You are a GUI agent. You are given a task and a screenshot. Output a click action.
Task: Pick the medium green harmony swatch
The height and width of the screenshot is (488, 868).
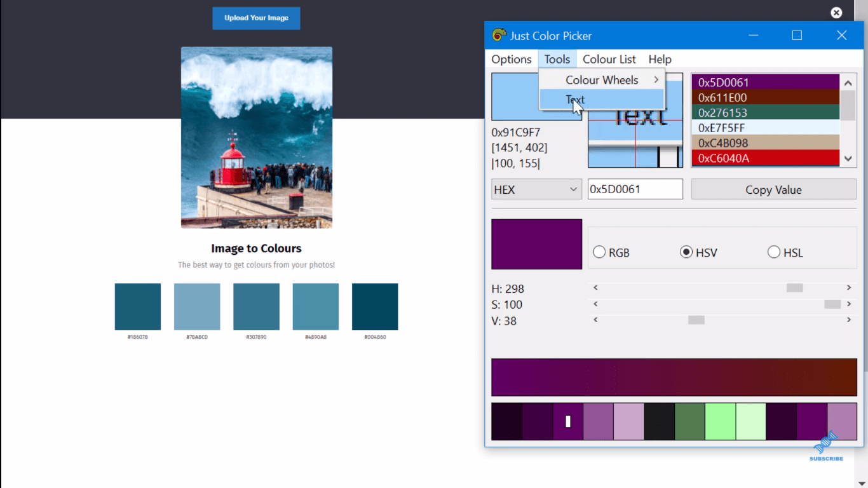coord(690,421)
